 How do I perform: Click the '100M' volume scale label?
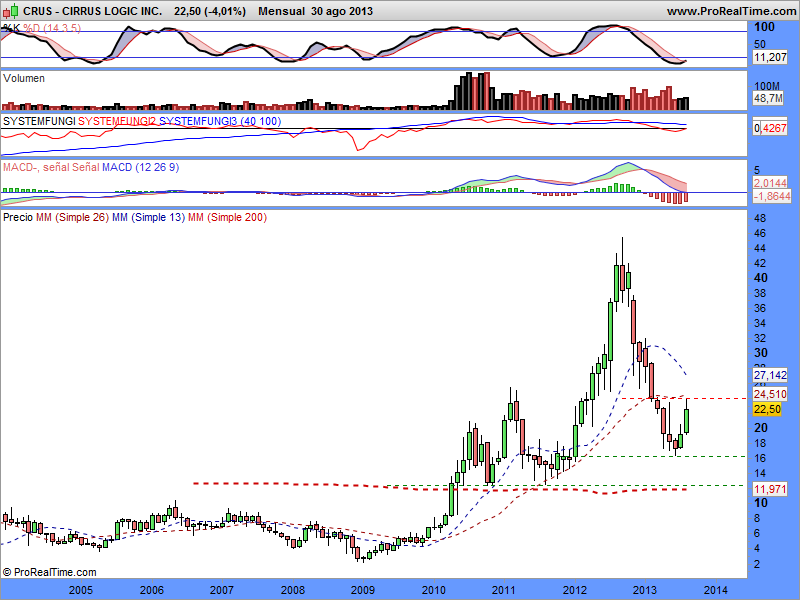[767, 86]
